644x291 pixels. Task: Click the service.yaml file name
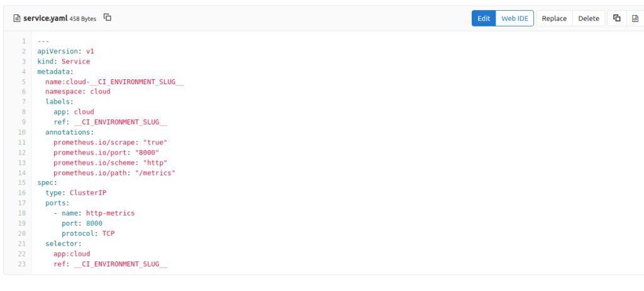45,18
